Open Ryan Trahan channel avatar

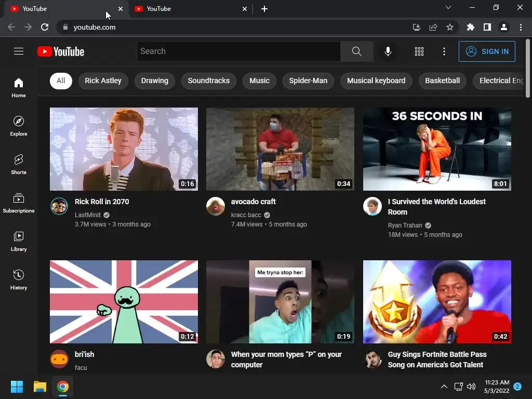(x=372, y=206)
